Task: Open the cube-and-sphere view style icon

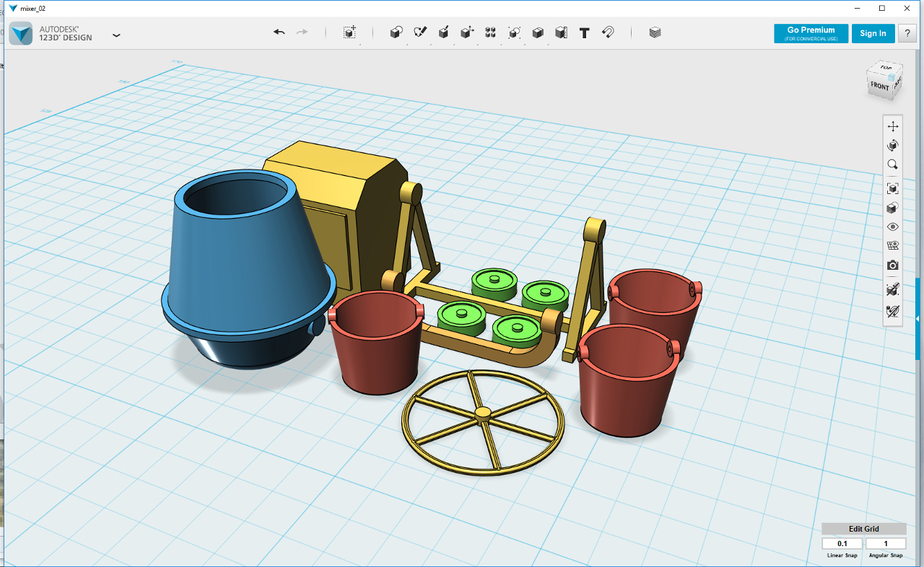Action: point(893,208)
